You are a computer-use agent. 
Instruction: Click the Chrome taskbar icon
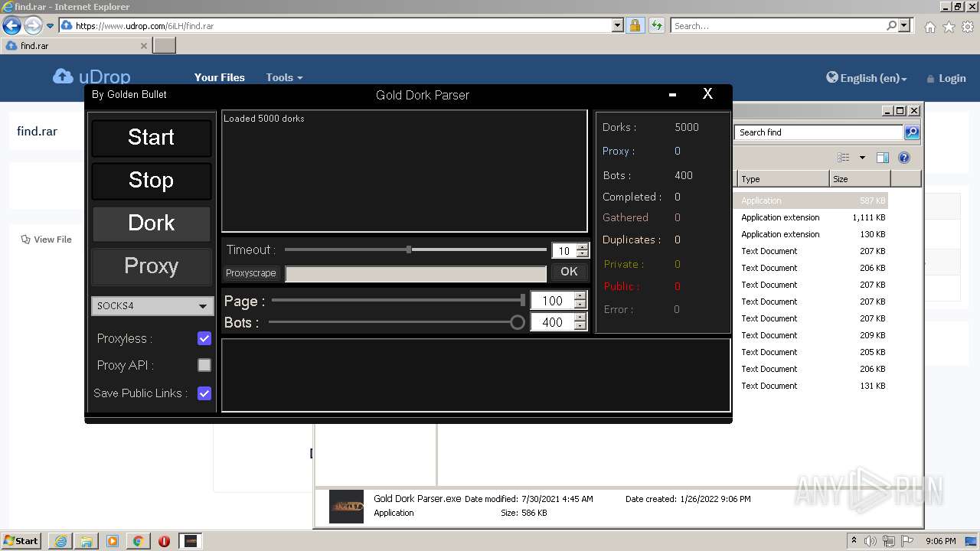(139, 541)
